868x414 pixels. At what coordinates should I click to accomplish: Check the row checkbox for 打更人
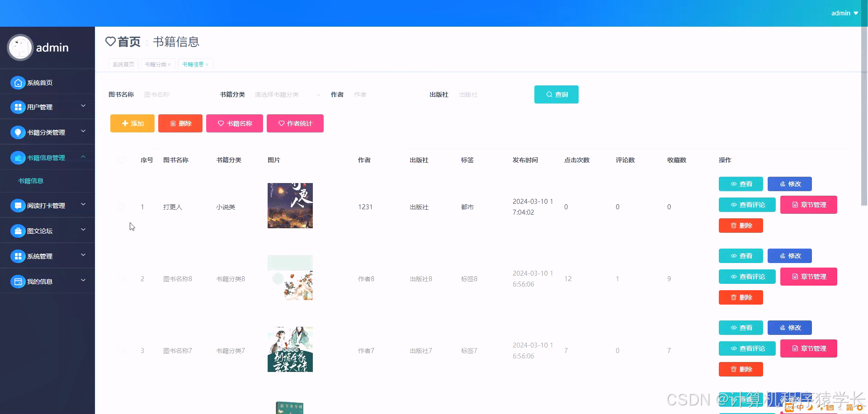(x=121, y=207)
